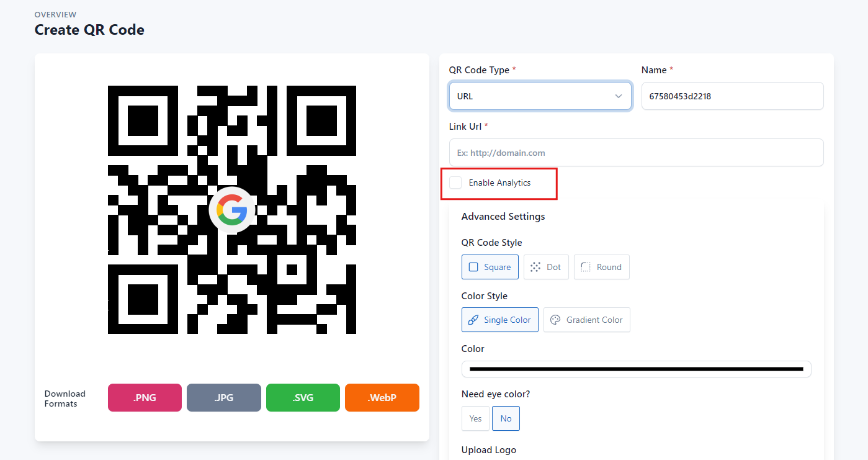Image resolution: width=868 pixels, height=460 pixels.
Task: Click the Google logo in QR preview
Action: tap(232, 210)
